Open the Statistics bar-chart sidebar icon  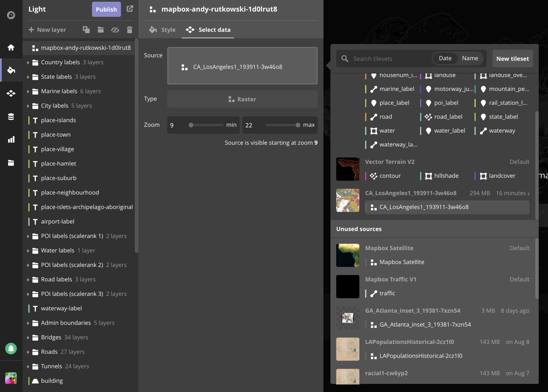tap(11, 140)
